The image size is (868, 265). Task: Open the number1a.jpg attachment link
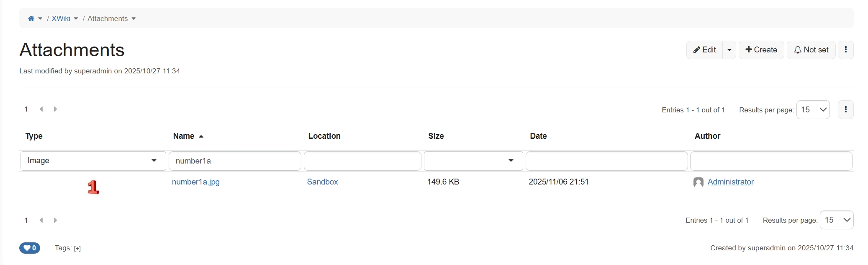pyautogui.click(x=195, y=182)
